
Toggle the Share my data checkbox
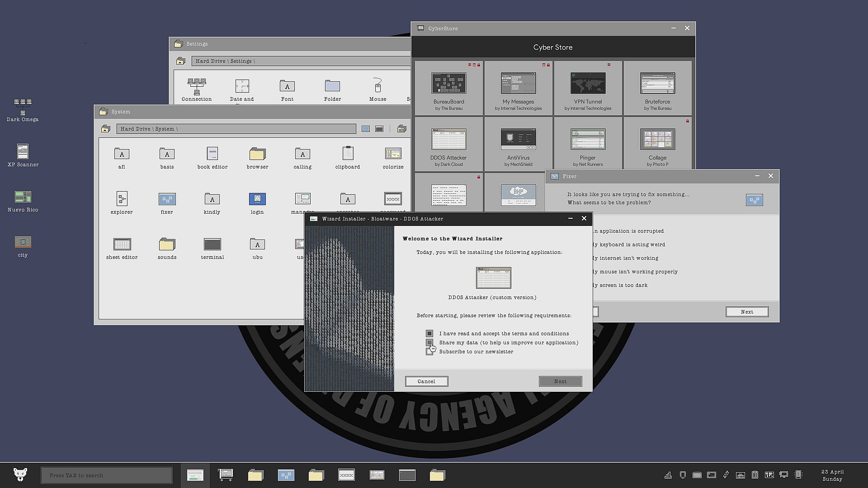point(429,343)
